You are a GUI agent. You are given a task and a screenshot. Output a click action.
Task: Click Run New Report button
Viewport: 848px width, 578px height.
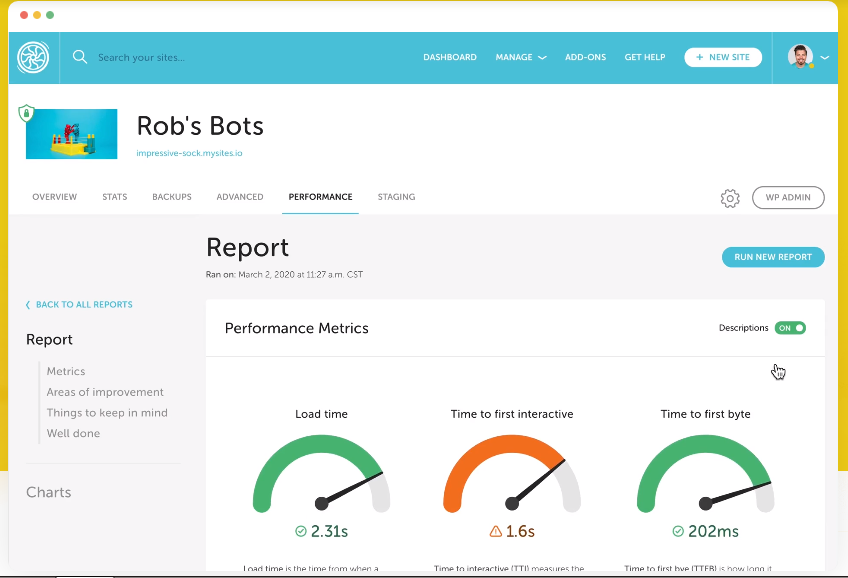pyautogui.click(x=773, y=257)
